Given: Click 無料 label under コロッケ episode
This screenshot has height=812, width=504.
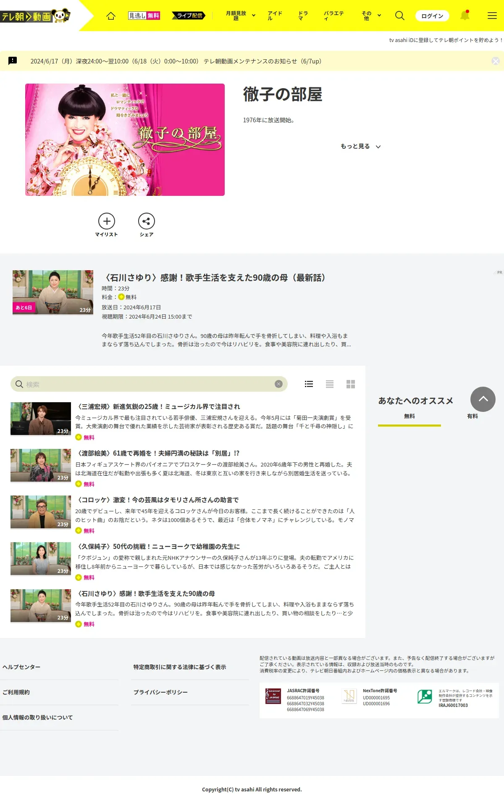Looking at the screenshot, I should [89, 531].
